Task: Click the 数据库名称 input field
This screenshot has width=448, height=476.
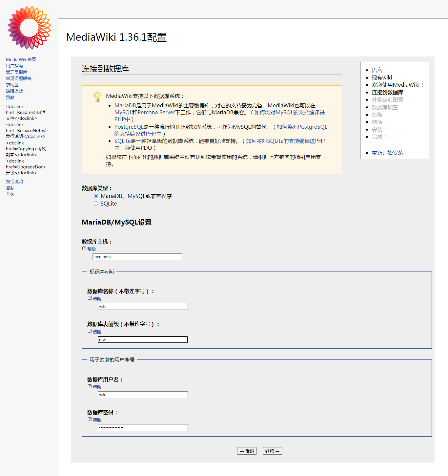Action: 143,306
